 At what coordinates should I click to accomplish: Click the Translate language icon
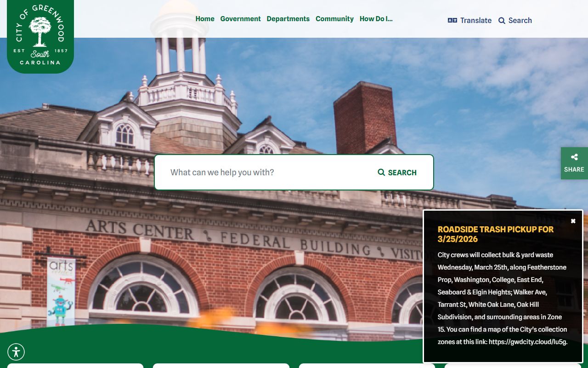[x=452, y=20]
